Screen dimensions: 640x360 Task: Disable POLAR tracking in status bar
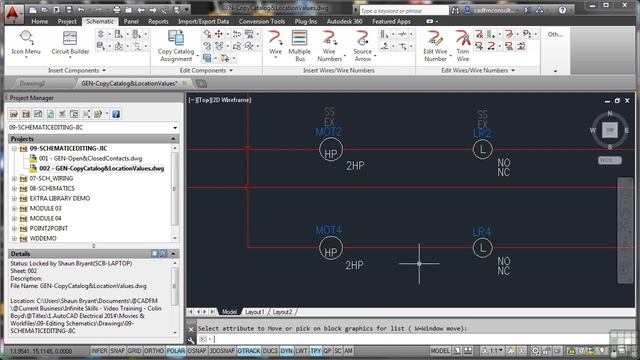tap(176, 351)
